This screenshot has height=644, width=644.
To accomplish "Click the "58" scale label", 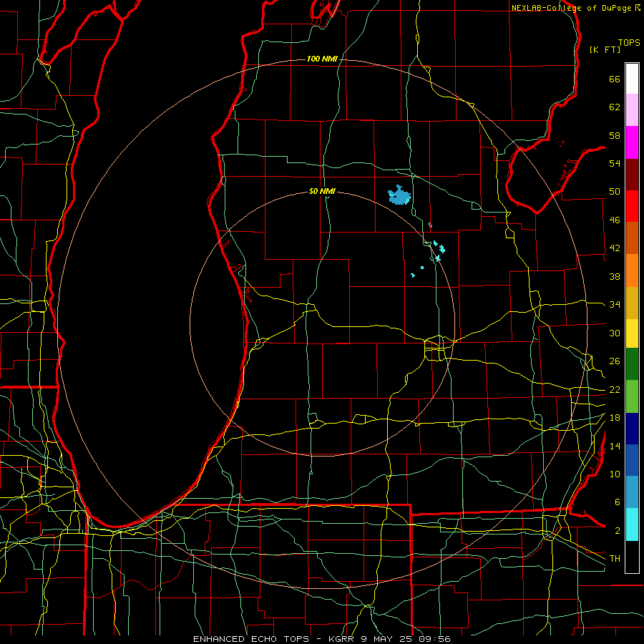I will (615, 135).
